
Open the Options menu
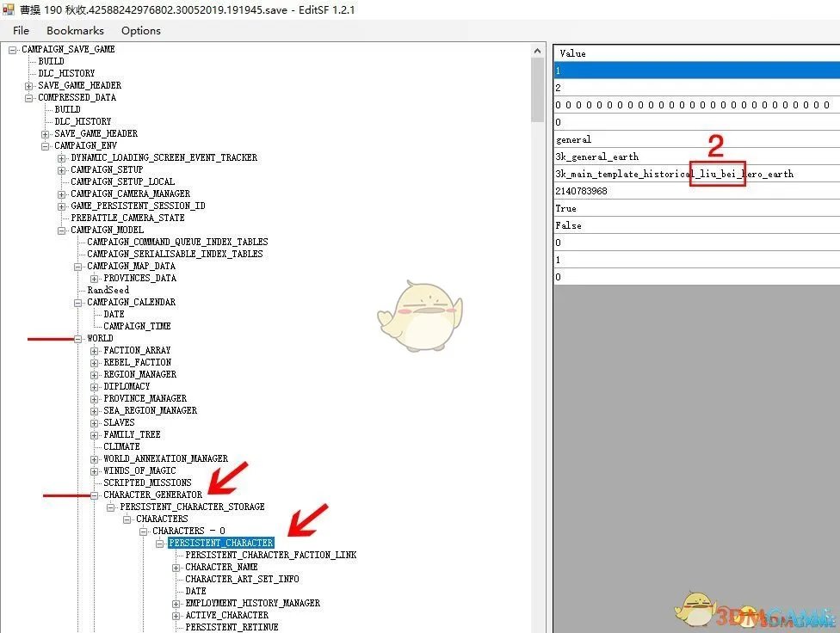pyautogui.click(x=140, y=30)
